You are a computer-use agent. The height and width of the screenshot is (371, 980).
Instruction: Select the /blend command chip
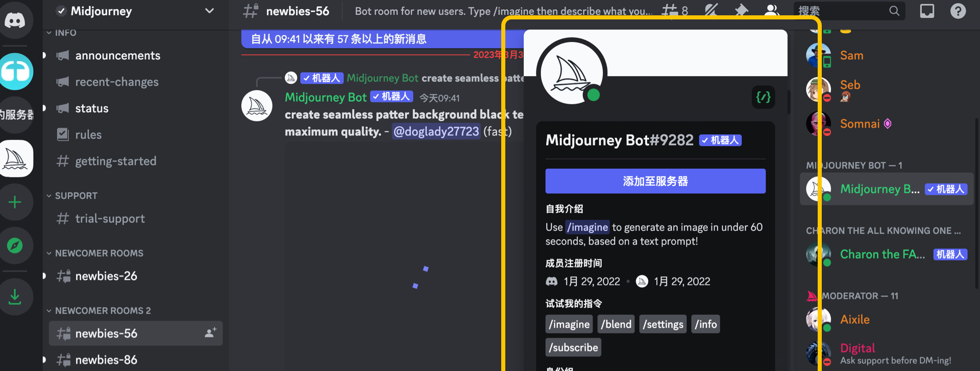tap(616, 324)
